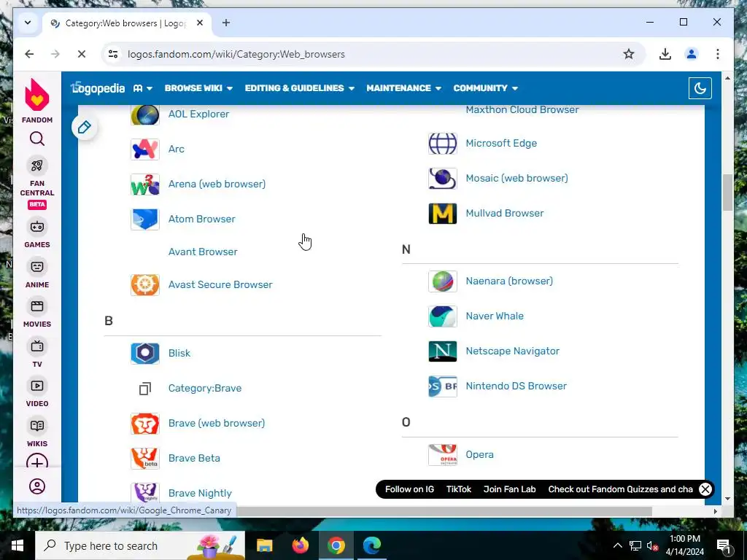The height and width of the screenshot is (560, 747).
Task: Click the TikTok banner link
Action: [x=459, y=489]
